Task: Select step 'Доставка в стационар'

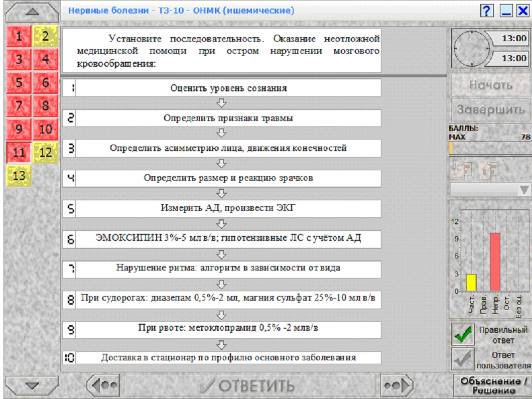Action: click(x=228, y=358)
